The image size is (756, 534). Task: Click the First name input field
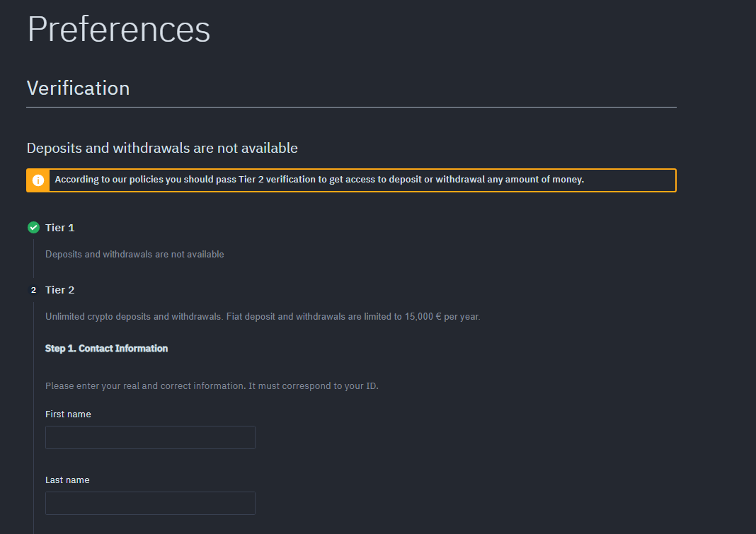coord(150,437)
